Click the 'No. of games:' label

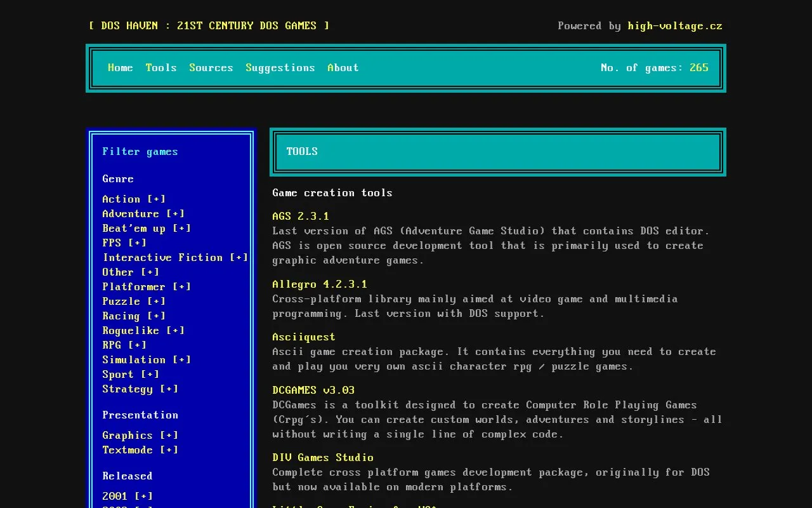click(x=642, y=67)
